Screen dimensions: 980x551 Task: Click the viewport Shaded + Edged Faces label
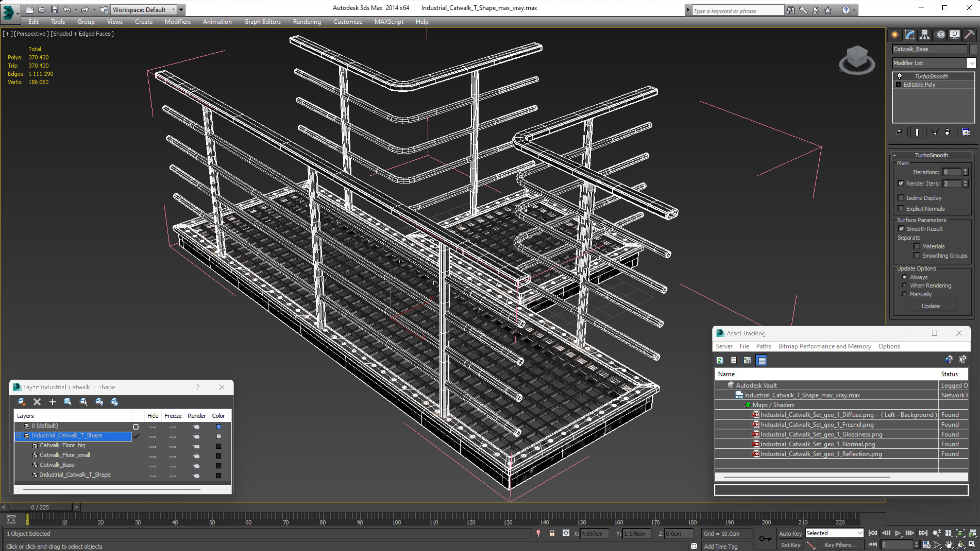tap(82, 33)
